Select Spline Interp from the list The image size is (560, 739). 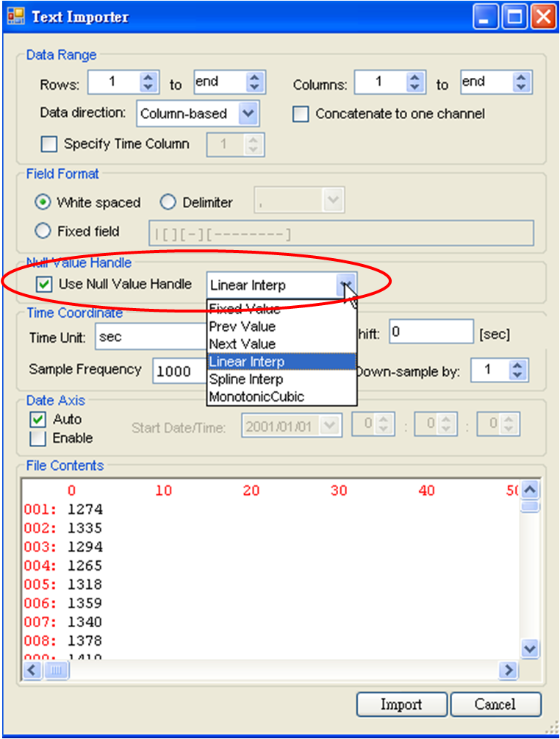[245, 379]
